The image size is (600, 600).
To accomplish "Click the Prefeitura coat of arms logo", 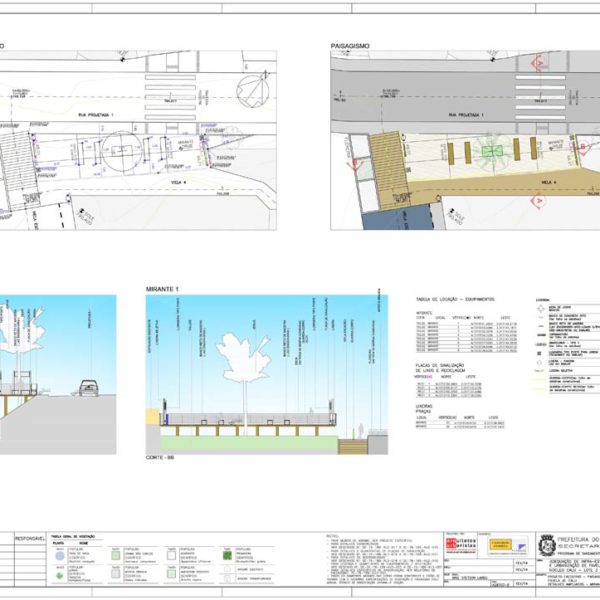I will click(x=544, y=544).
